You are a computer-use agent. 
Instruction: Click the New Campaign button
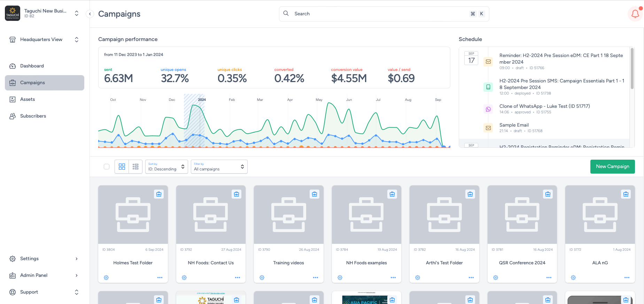612,167
